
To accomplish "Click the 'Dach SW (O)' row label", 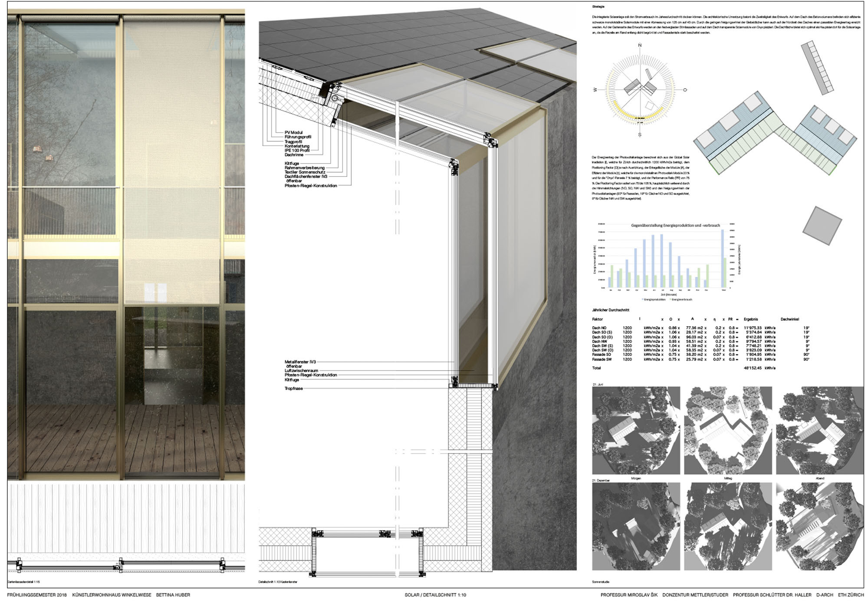I will (603, 350).
